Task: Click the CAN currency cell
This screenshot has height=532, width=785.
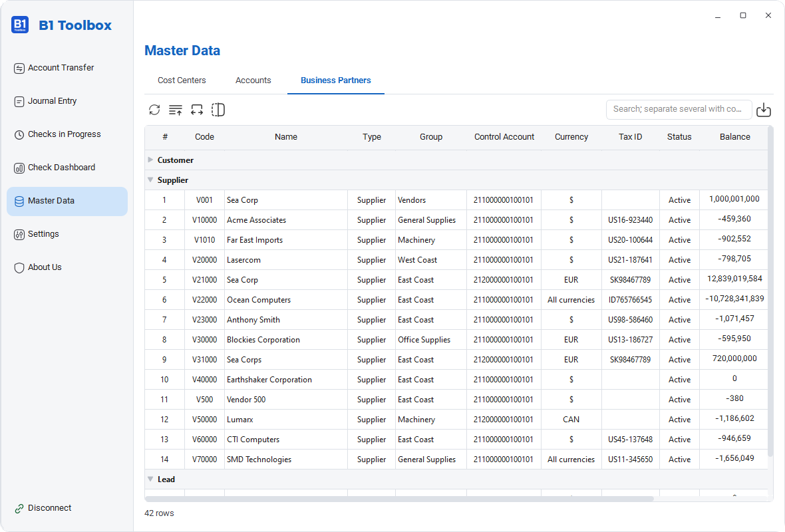Action: 571,420
